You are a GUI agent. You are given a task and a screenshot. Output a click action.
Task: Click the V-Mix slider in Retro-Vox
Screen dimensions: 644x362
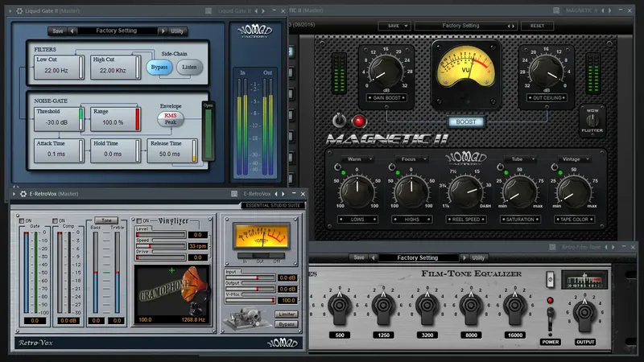coord(250,300)
